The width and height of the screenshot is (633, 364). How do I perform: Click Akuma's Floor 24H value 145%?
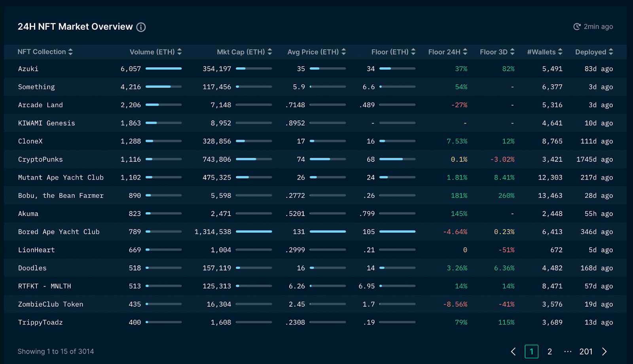tap(459, 214)
